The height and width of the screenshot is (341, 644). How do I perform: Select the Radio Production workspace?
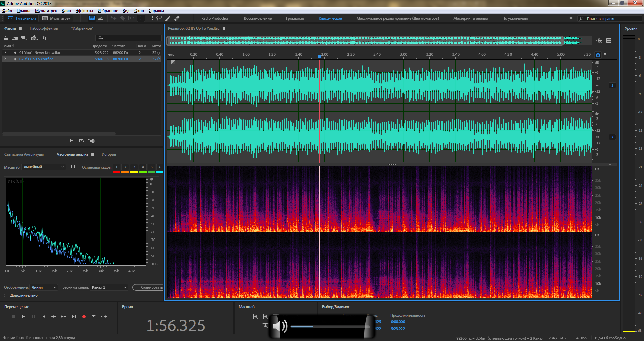[x=215, y=18]
